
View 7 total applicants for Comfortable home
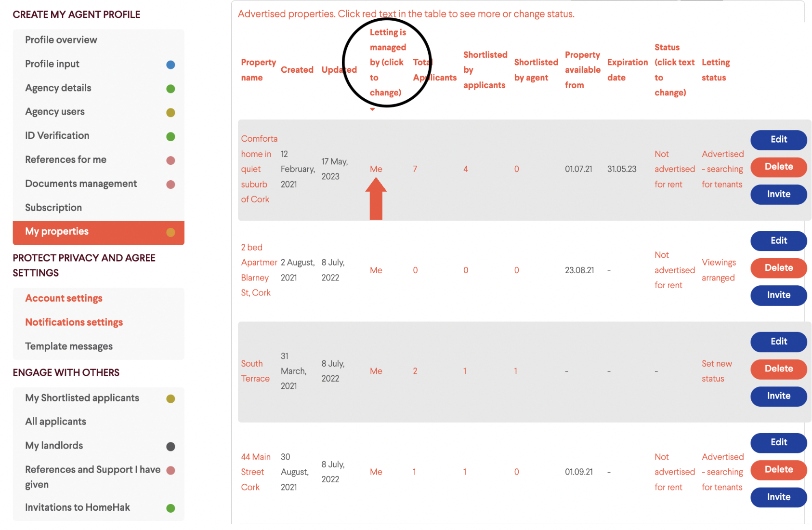coord(415,169)
